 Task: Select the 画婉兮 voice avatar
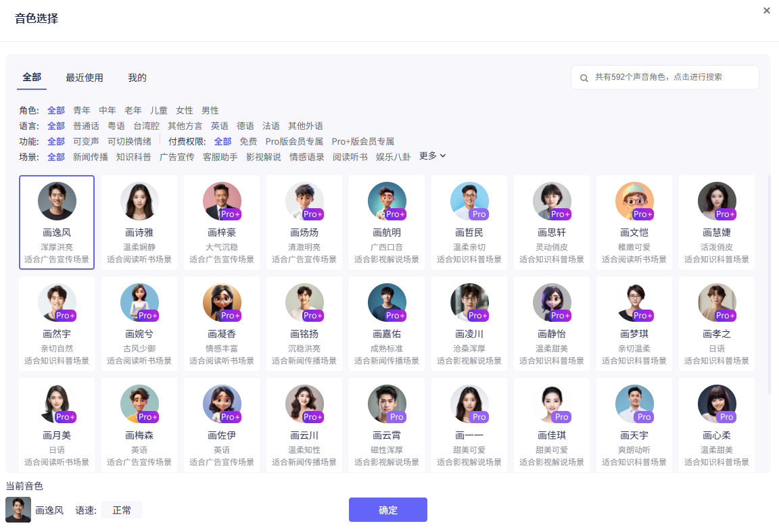coord(139,303)
